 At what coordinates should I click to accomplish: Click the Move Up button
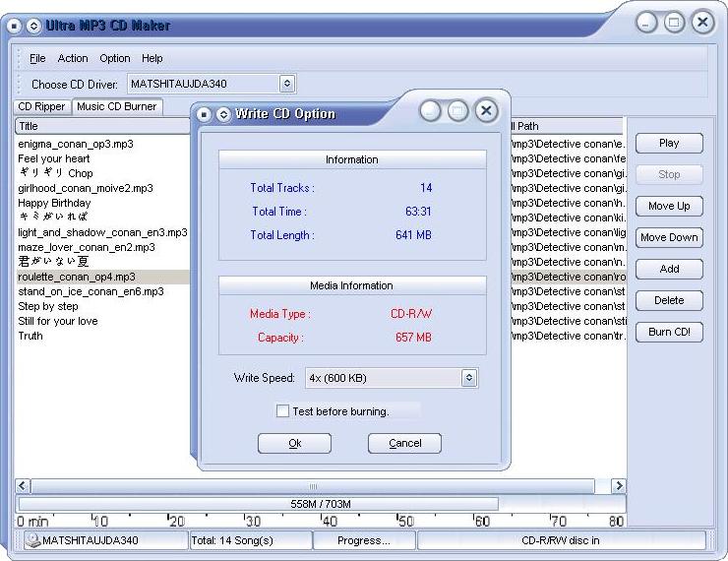pyautogui.click(x=669, y=206)
